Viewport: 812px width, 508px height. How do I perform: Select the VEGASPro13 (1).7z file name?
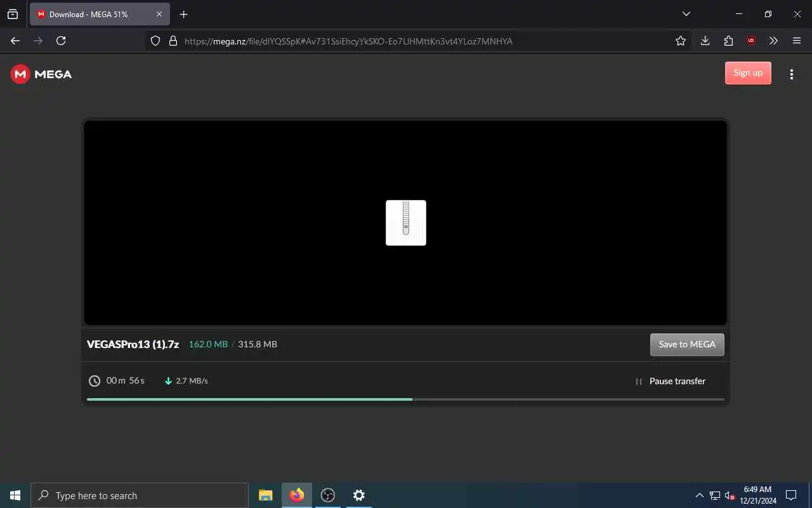pyautogui.click(x=133, y=344)
